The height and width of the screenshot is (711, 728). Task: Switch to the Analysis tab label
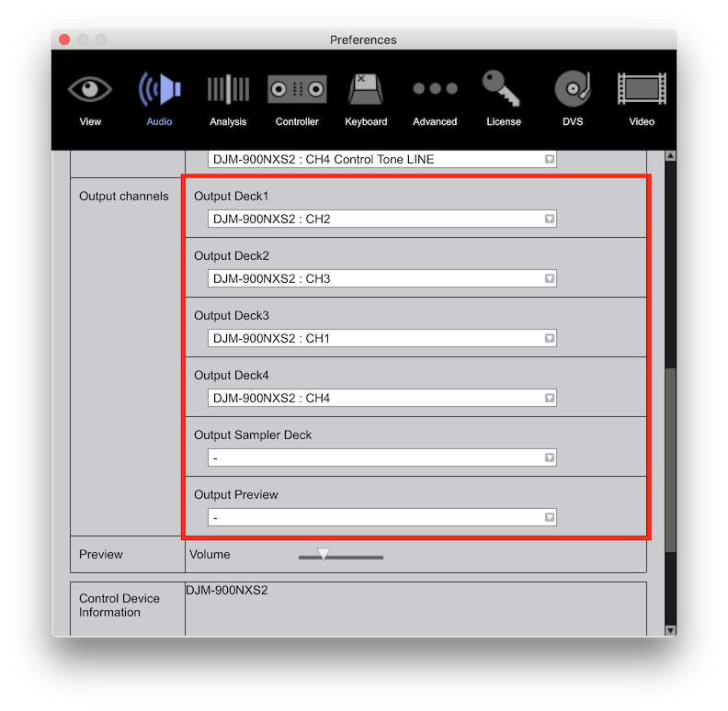[228, 121]
